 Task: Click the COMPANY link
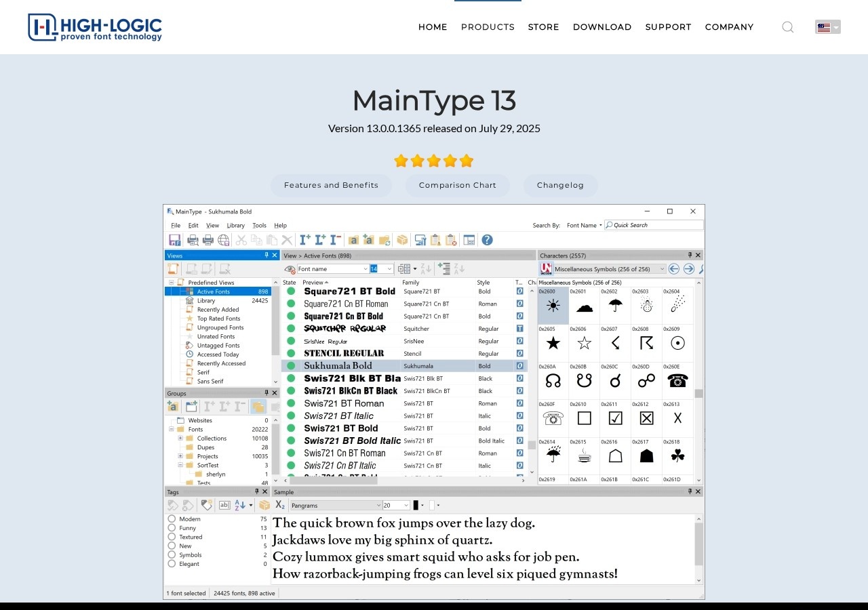[729, 27]
